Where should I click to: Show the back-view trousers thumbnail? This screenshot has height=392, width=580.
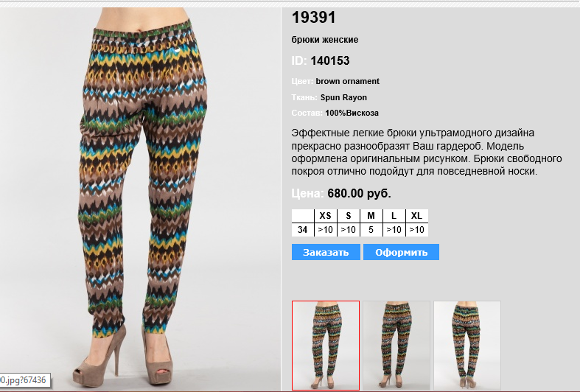(467, 346)
